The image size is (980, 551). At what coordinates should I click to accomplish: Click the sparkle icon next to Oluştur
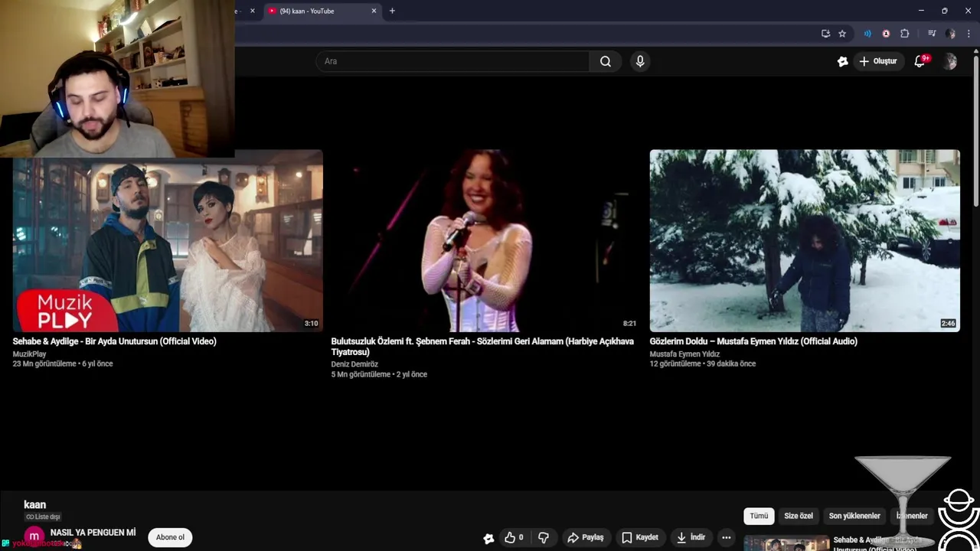842,61
